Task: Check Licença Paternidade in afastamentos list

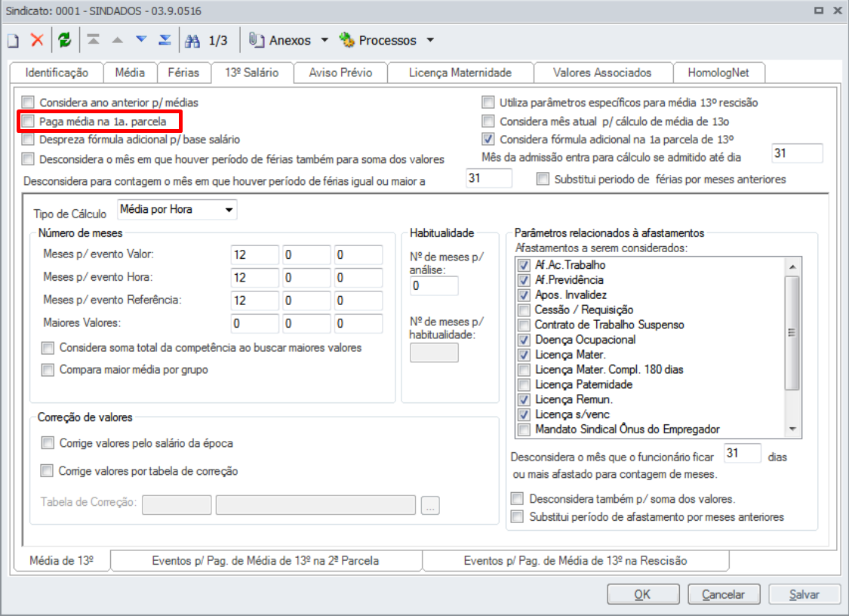Action: point(524,385)
